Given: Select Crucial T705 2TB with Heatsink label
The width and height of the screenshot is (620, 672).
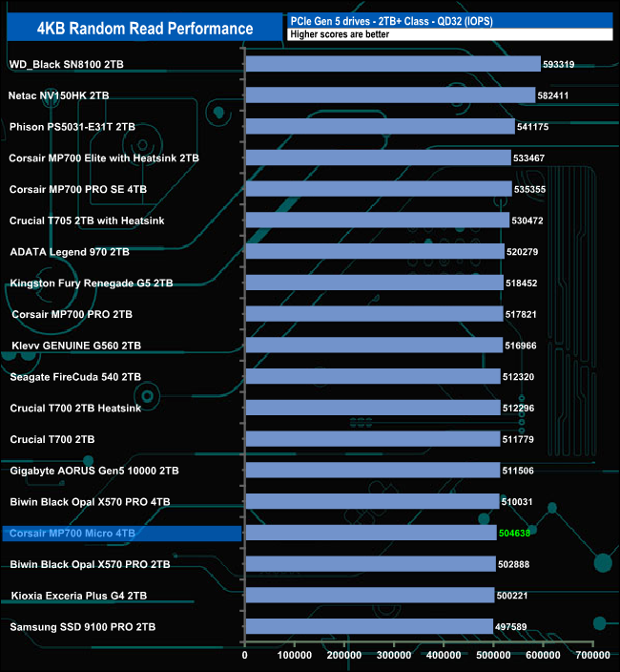Looking at the screenshot, I should point(87,220).
